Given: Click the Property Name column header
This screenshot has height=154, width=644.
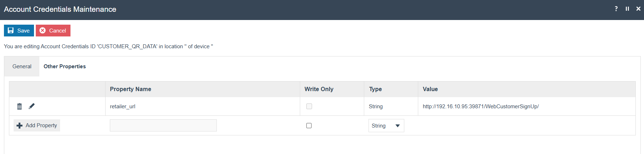Looking at the screenshot, I should coord(131,89).
